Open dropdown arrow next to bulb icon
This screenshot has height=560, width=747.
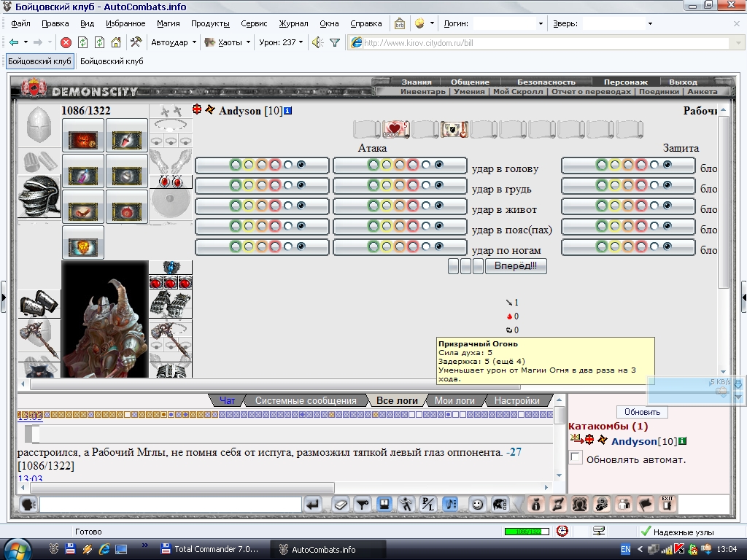pos(432,23)
